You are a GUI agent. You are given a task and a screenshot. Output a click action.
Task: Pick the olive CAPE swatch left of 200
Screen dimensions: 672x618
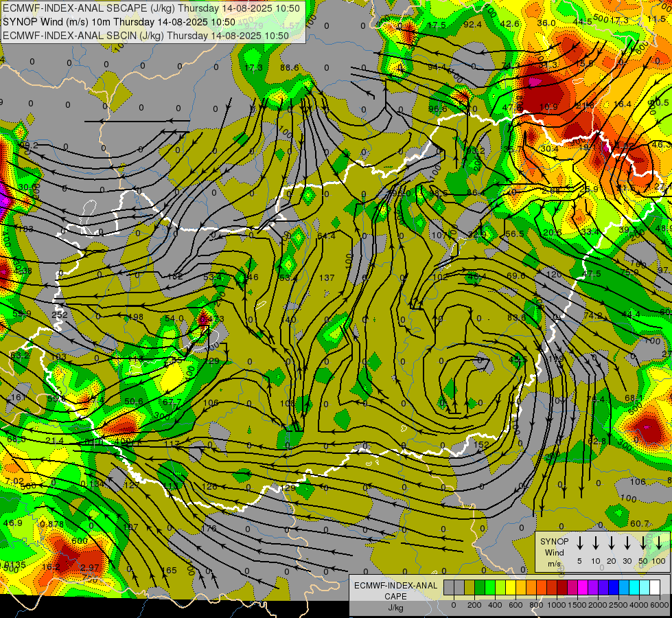(470, 588)
